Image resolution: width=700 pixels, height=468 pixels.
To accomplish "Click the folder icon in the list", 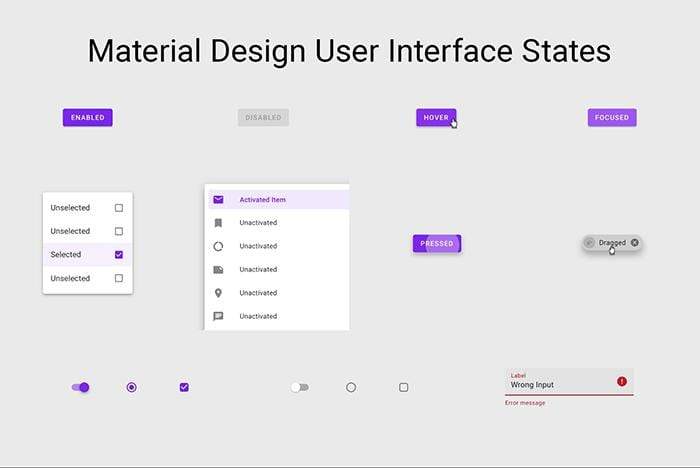I will click(x=218, y=270).
